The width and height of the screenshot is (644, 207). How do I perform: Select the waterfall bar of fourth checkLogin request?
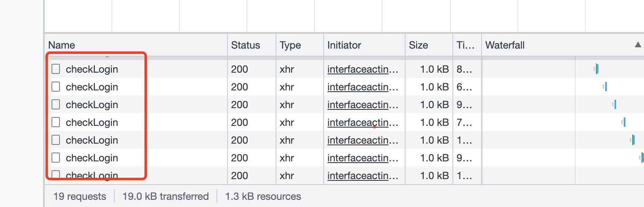[624, 122]
